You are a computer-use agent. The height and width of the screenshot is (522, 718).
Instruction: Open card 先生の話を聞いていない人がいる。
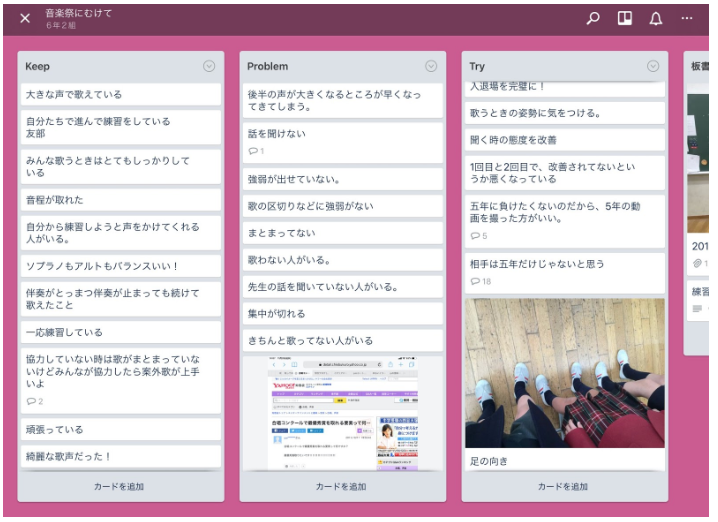coord(343,287)
